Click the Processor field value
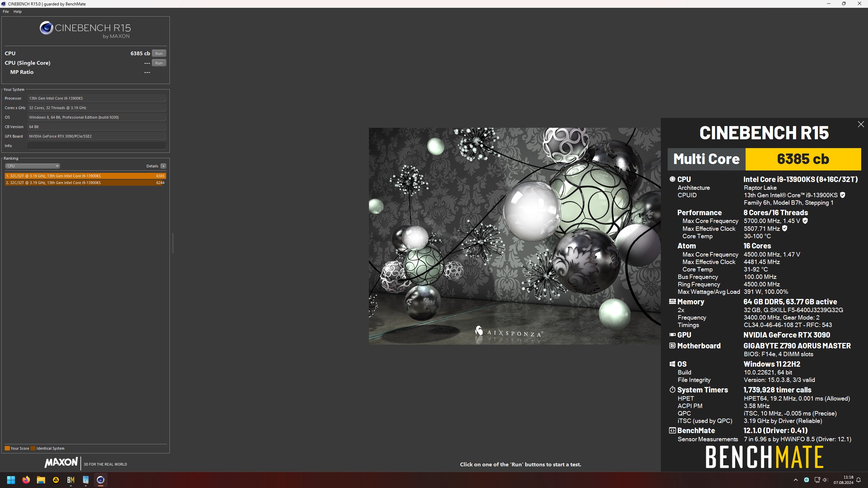This screenshot has height=488, width=868. (x=97, y=98)
